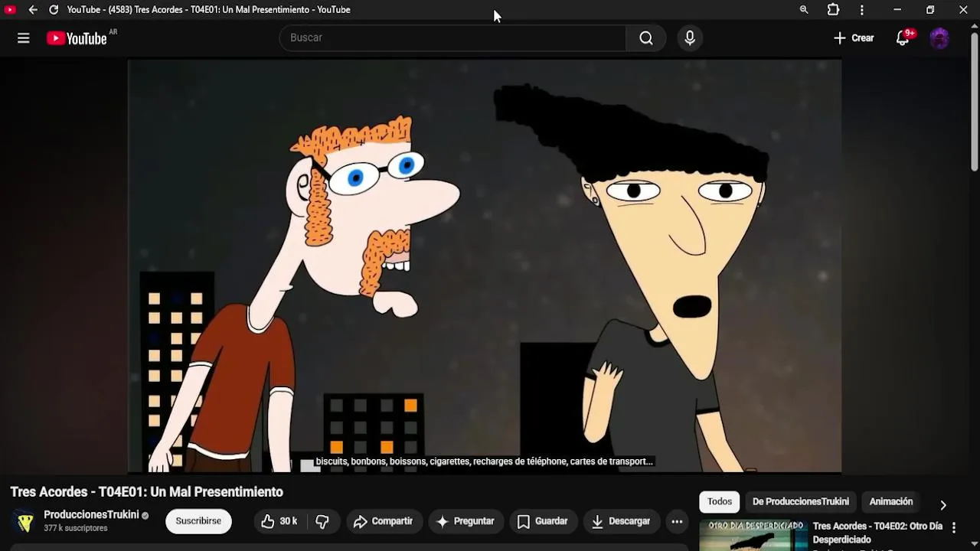Select the Animación filter chip
This screenshot has width=980, height=551.
pyautogui.click(x=891, y=502)
